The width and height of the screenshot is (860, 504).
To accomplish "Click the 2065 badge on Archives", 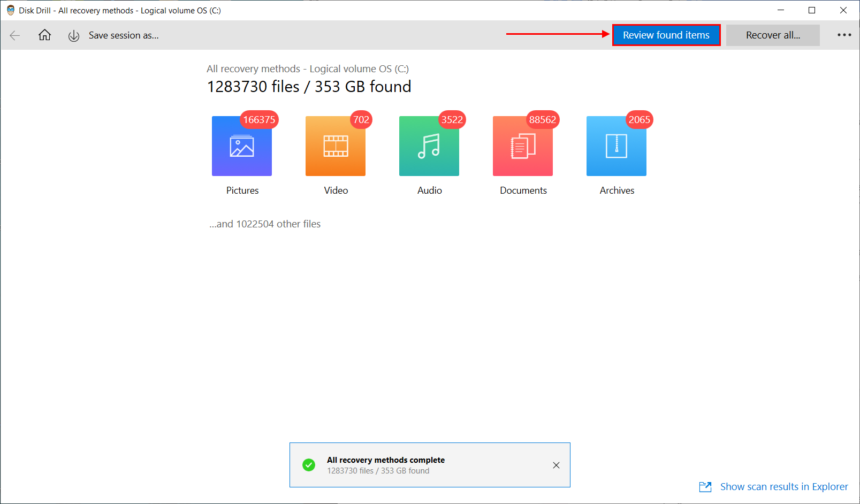I will point(640,120).
